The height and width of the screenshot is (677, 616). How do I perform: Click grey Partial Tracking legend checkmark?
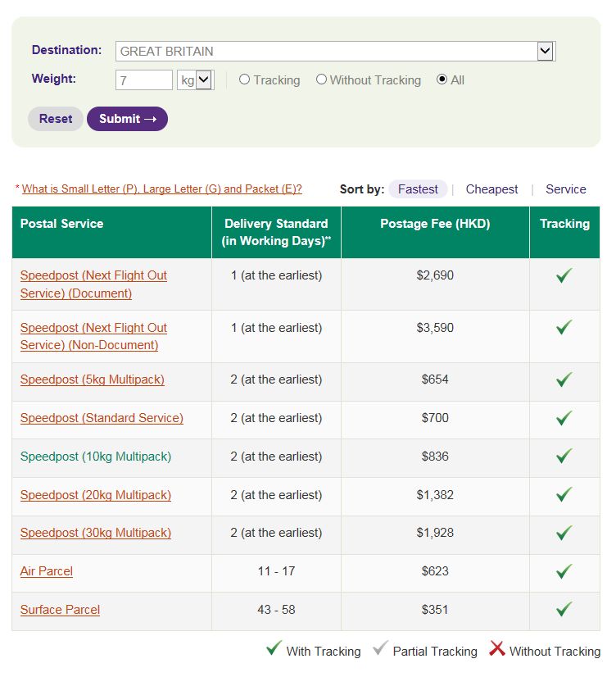(x=380, y=649)
